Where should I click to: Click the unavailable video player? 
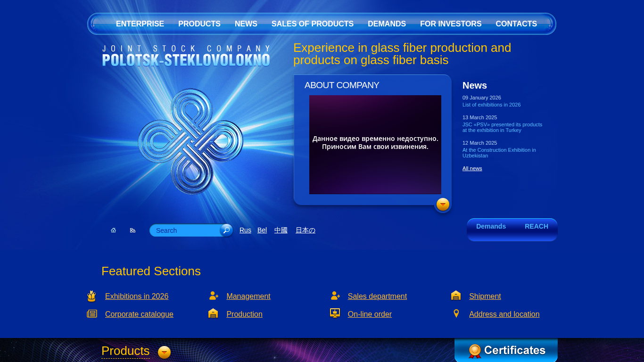coord(375,145)
